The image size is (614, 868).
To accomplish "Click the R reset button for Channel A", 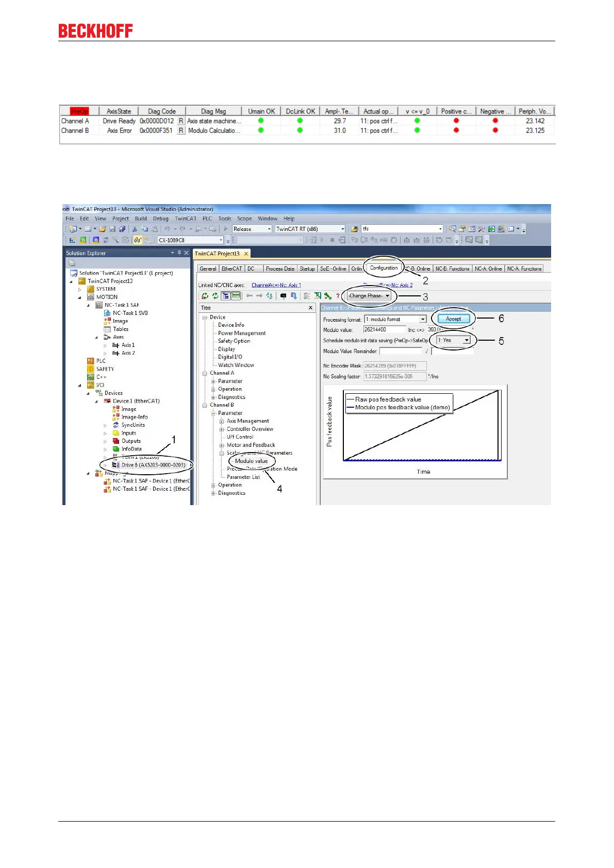I will (181, 121).
